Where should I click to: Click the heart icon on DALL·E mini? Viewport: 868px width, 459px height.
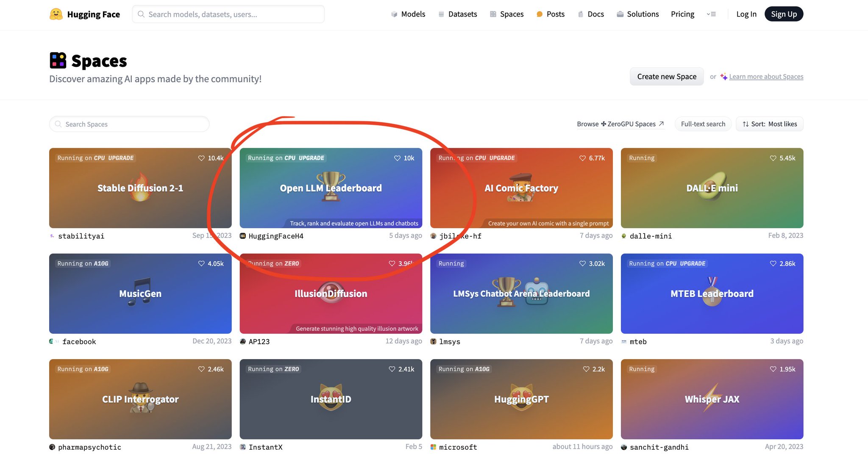pyautogui.click(x=773, y=158)
